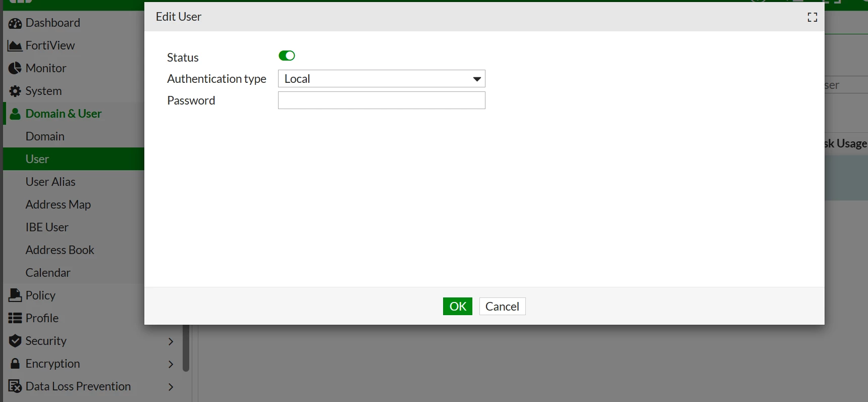This screenshot has width=868, height=402.
Task: Click the Security shield icon
Action: [x=15, y=341]
